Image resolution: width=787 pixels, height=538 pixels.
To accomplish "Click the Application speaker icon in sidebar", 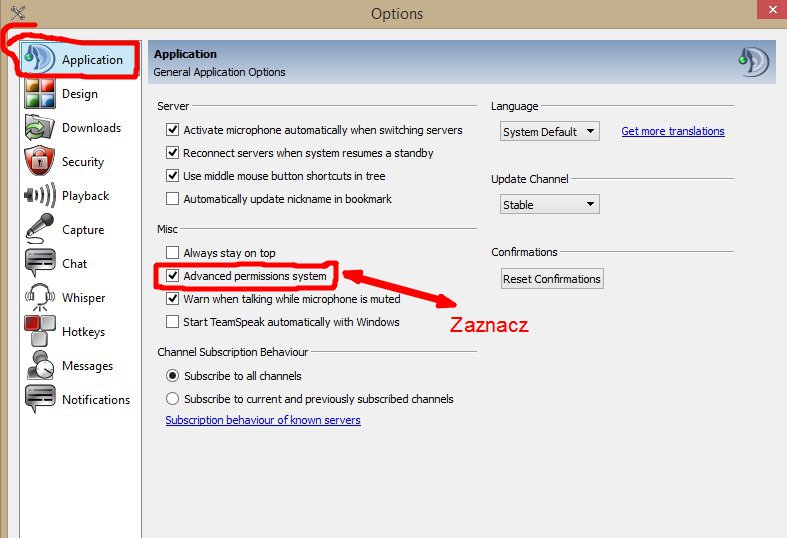I will pyautogui.click(x=39, y=59).
